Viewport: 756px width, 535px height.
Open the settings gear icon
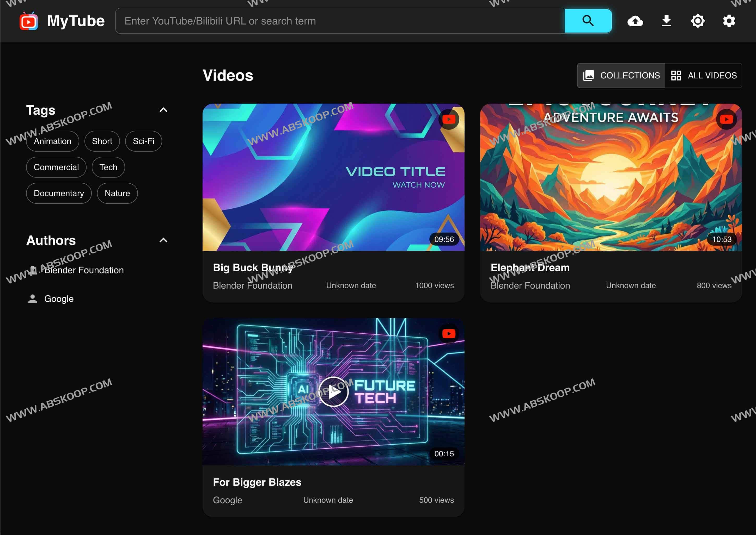pyautogui.click(x=729, y=21)
